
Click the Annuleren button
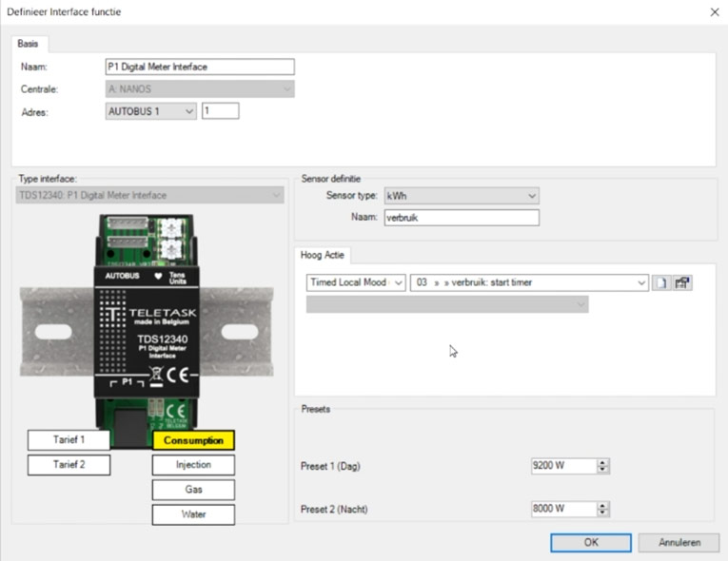pyautogui.click(x=679, y=542)
